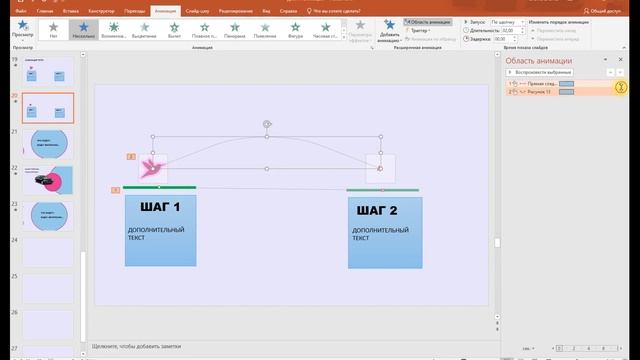Choose the Возникновение entrance effect
The height and width of the screenshot is (360, 640).
point(113,30)
